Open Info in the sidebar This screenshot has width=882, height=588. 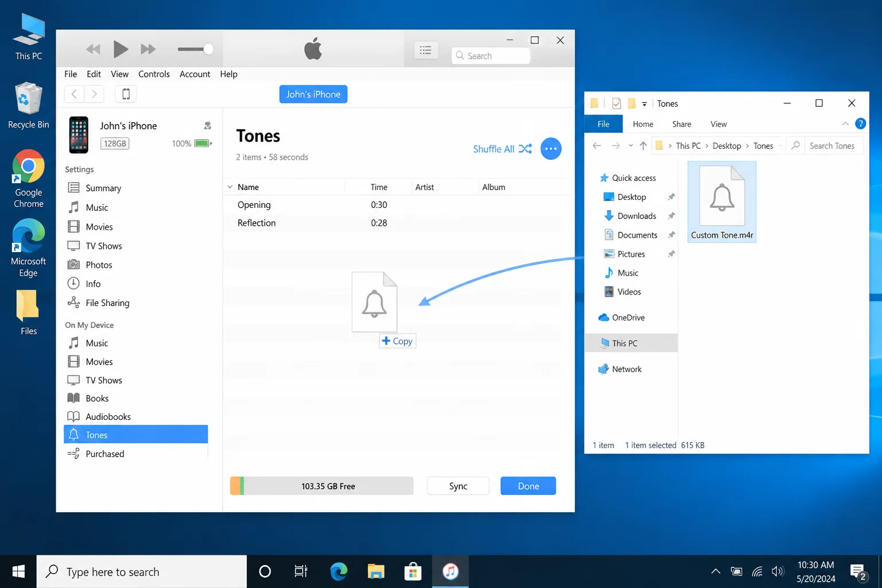pyautogui.click(x=93, y=284)
